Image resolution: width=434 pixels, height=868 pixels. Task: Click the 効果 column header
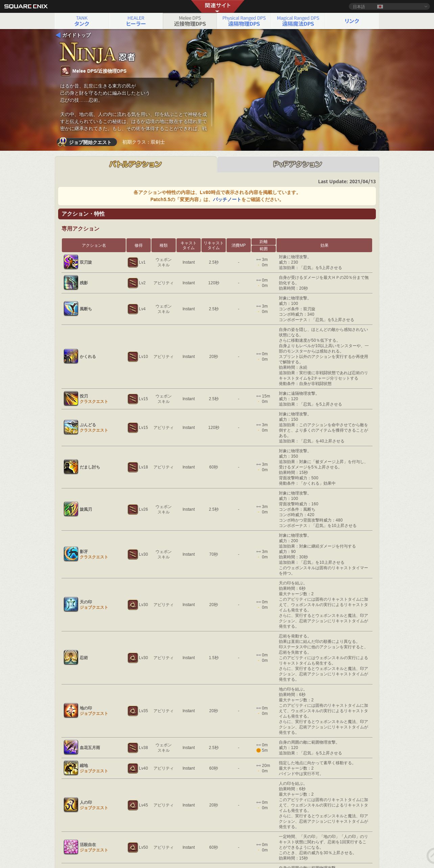coord(324,245)
